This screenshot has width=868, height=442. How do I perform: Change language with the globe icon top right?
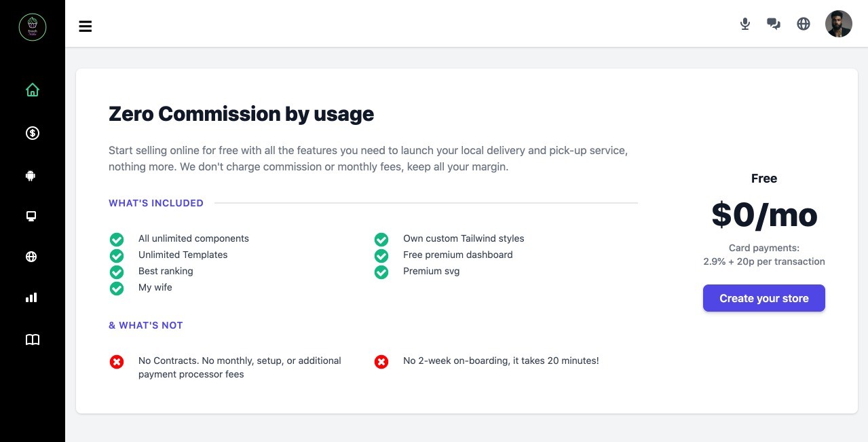click(x=803, y=23)
